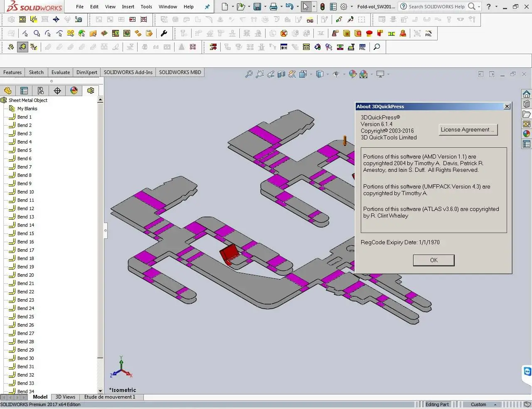Switch to the 3D Views bottom tab
The image size is (532, 409).
coord(65,397)
